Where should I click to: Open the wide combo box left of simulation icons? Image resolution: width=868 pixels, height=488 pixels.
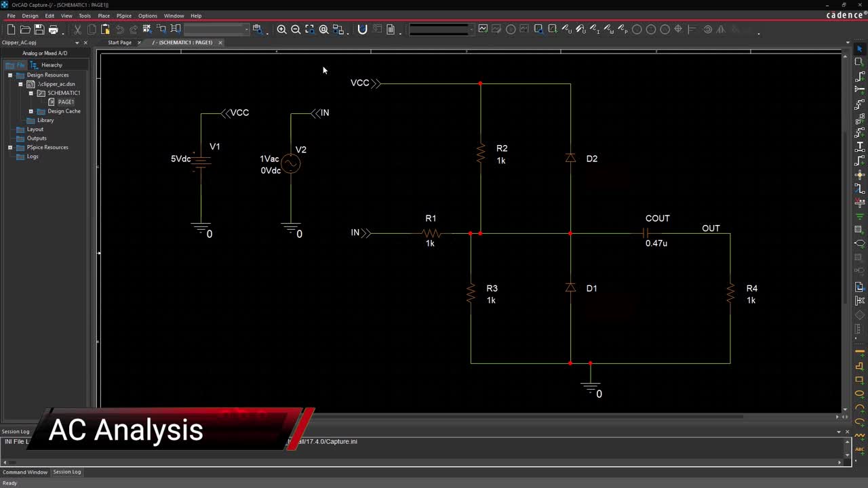441,29
